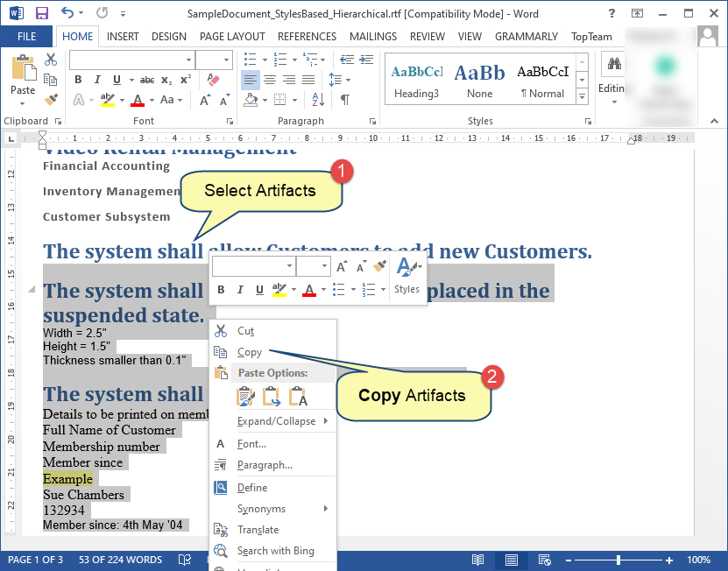Expand the Styles gallery More arrow
This screenshot has width=728, height=571.
point(582,97)
